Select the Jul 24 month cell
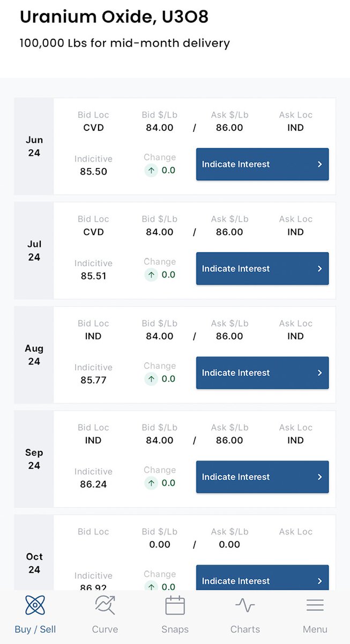 click(34, 251)
